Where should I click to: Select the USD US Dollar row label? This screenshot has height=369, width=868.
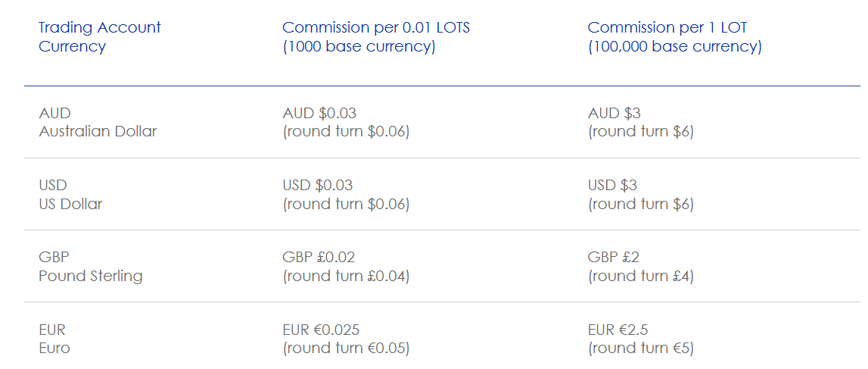coord(71,195)
